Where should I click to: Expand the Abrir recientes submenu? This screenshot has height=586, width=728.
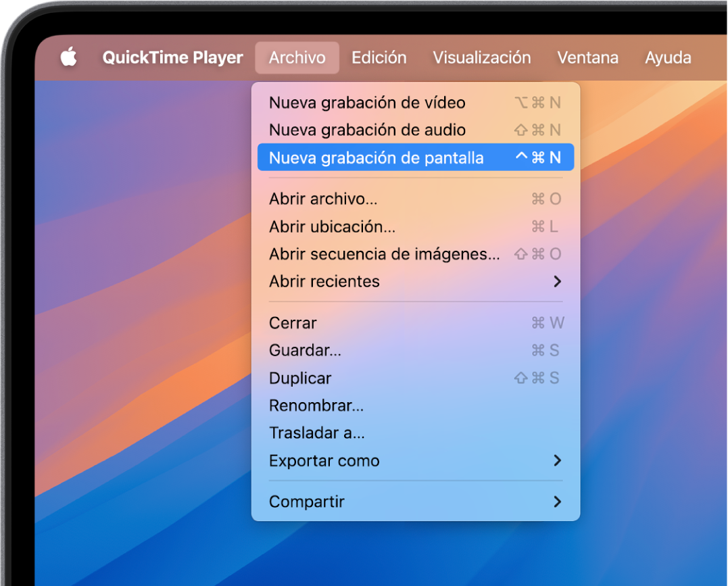click(x=416, y=281)
